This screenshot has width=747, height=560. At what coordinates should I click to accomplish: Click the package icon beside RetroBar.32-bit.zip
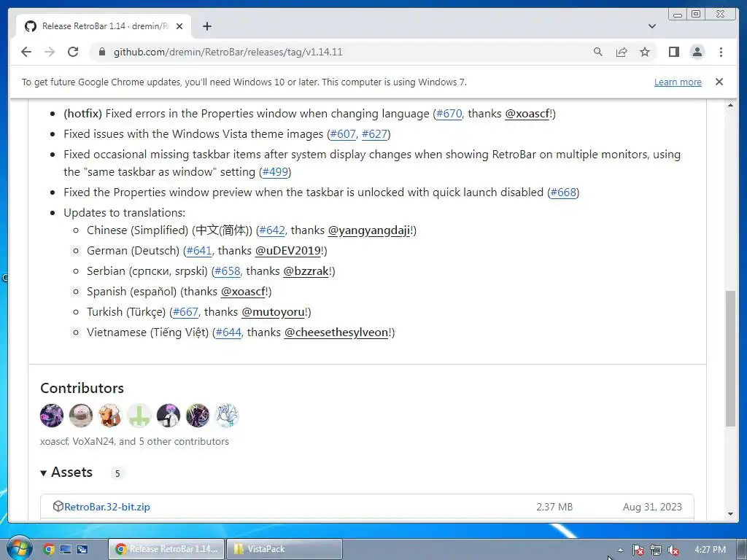(x=58, y=506)
